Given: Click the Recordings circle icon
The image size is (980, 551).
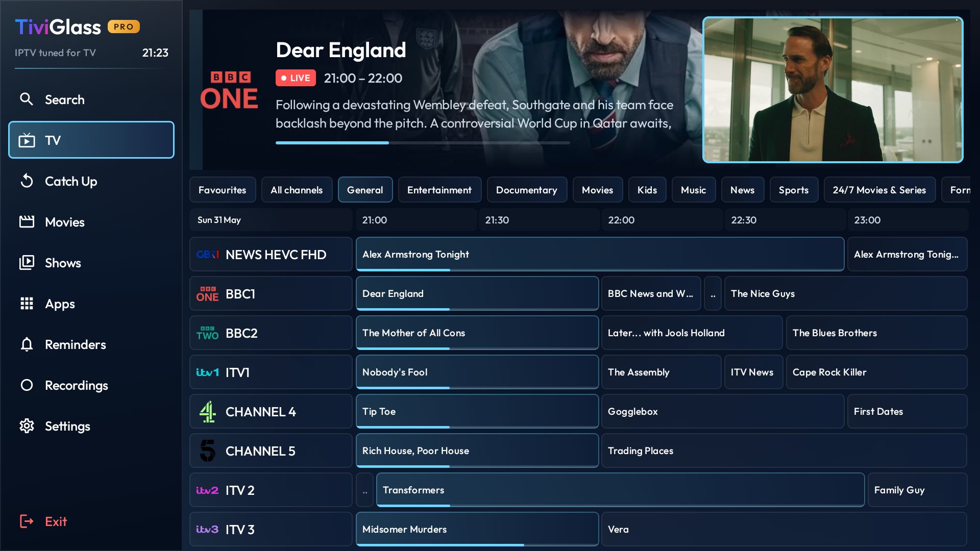Looking at the screenshot, I should pyautogui.click(x=27, y=385).
